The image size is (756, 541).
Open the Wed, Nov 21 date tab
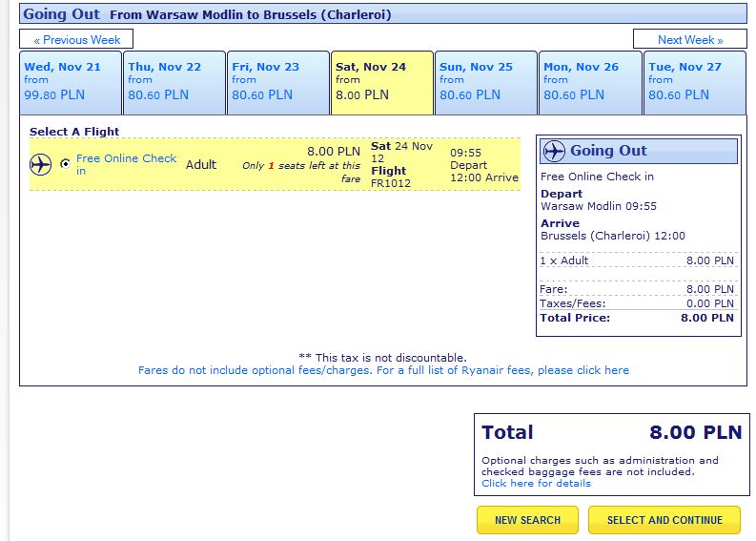pyautogui.click(x=71, y=82)
